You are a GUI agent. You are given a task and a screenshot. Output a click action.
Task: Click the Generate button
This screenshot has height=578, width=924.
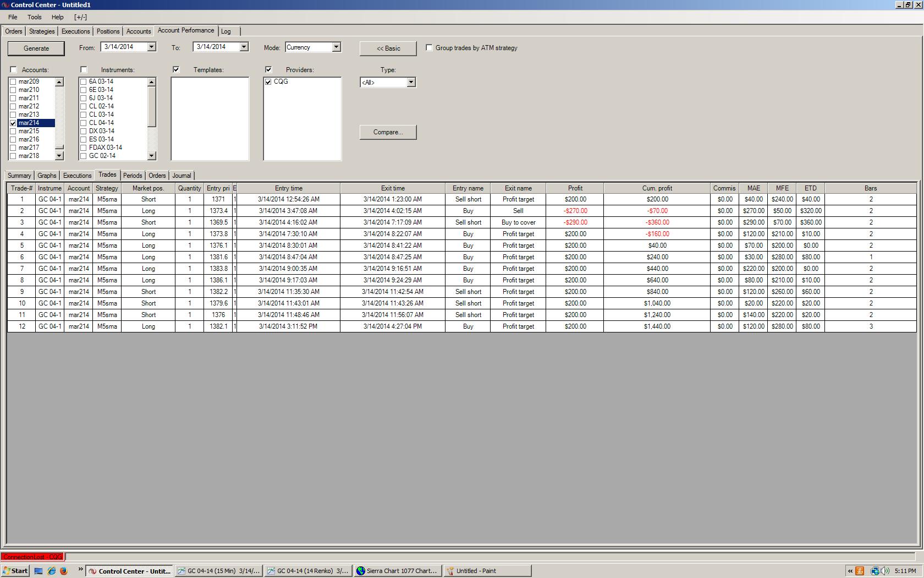(36, 48)
